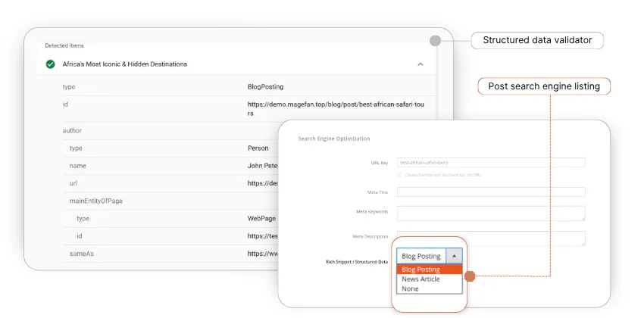The image size is (644, 318).
Task: Click the Meta Description text area
Action: [491, 238]
